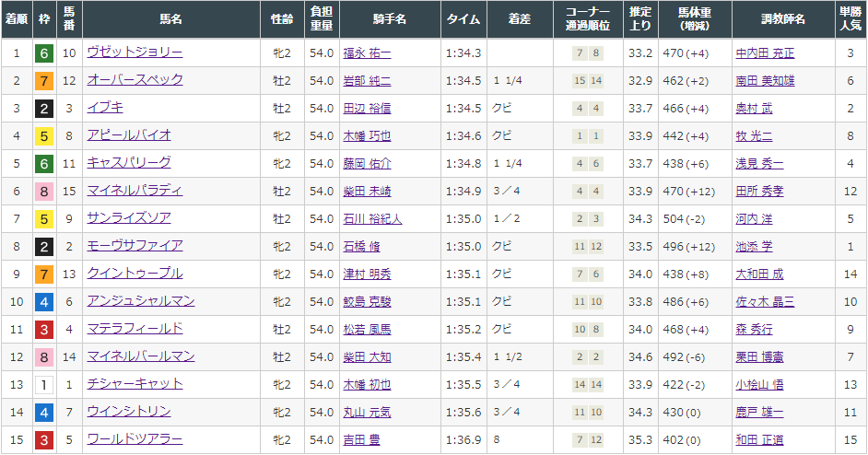Open jockey 津村 明秀 profile
868x455 pixels.
click(x=367, y=274)
